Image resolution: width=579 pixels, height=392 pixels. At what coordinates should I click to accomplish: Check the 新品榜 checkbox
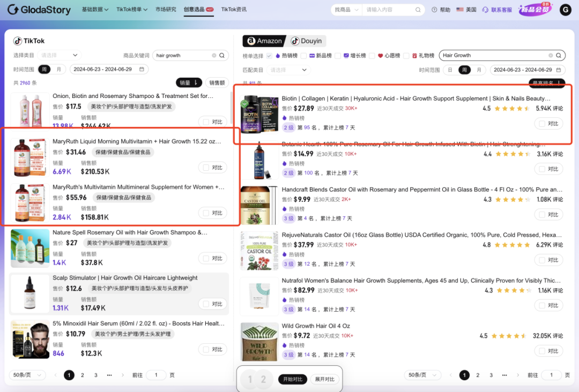point(304,56)
